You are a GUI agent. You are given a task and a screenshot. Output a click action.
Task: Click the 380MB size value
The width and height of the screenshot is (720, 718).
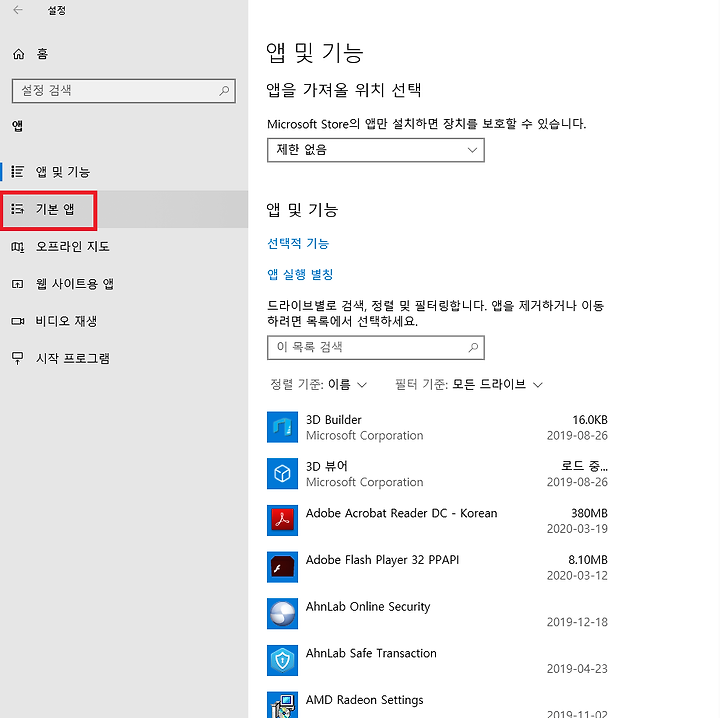589,513
